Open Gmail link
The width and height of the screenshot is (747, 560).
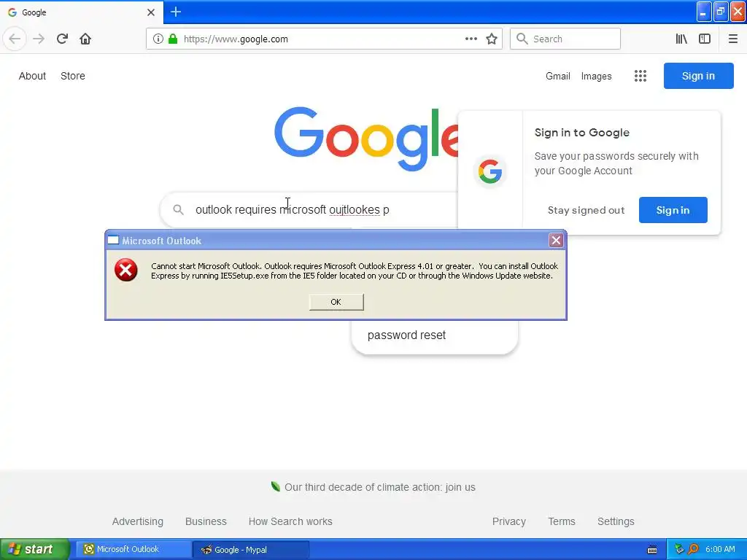pyautogui.click(x=558, y=76)
